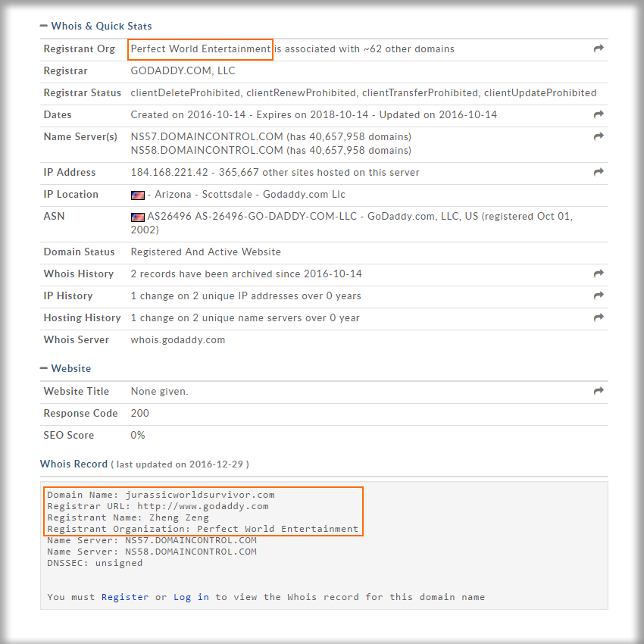
Task: Click the arrow icon in the Dates row
Action: click(599, 115)
